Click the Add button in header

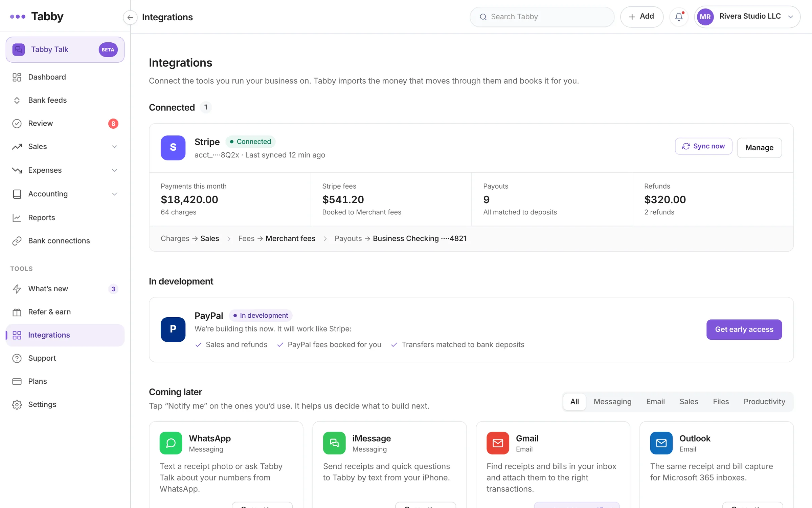coord(641,17)
